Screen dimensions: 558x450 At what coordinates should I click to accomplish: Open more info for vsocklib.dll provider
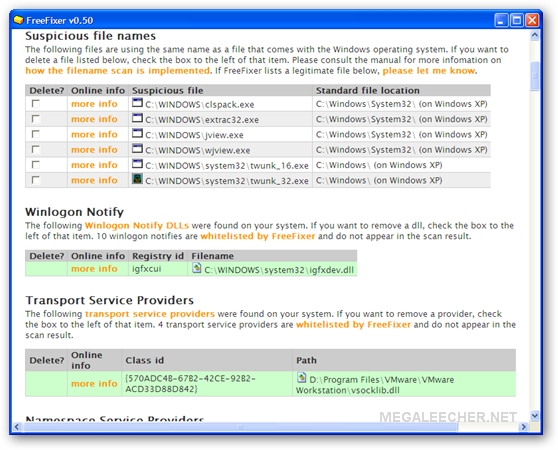pyautogui.click(x=94, y=383)
